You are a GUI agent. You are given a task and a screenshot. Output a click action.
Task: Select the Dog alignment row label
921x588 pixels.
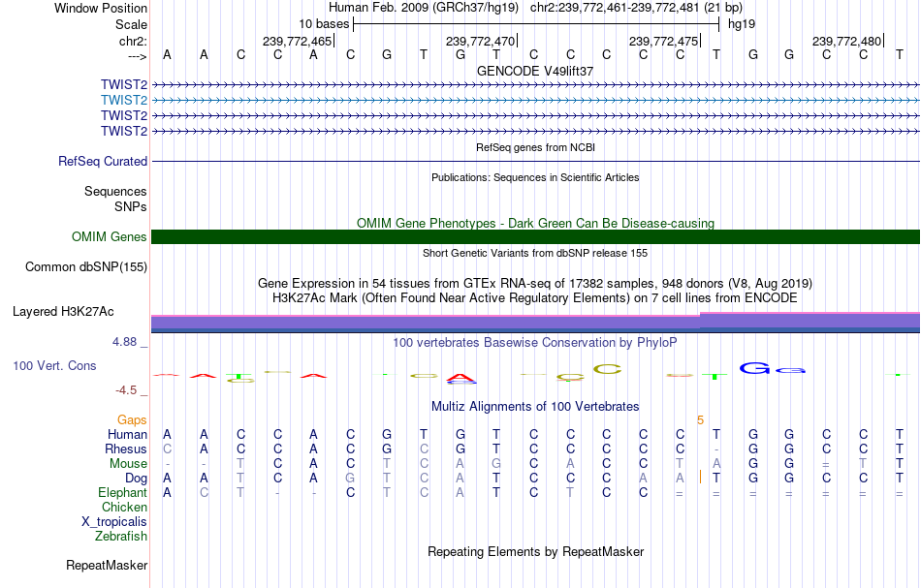click(x=137, y=479)
